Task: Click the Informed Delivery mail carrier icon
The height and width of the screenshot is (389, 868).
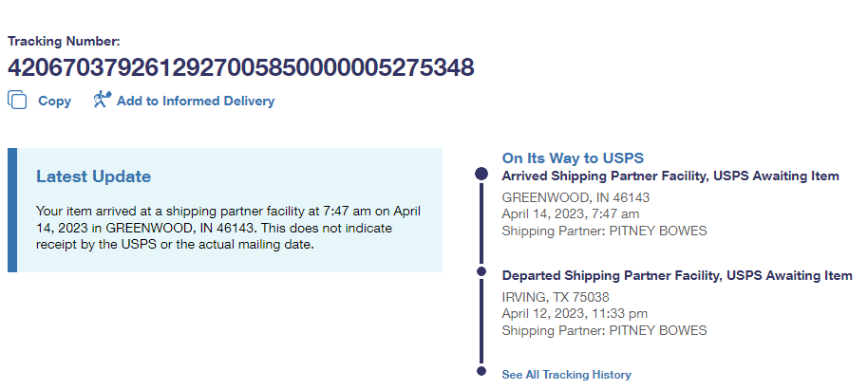Action: click(102, 100)
